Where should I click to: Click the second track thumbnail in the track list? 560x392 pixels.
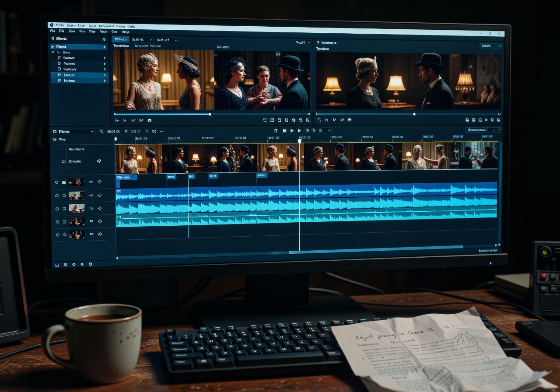76,196
